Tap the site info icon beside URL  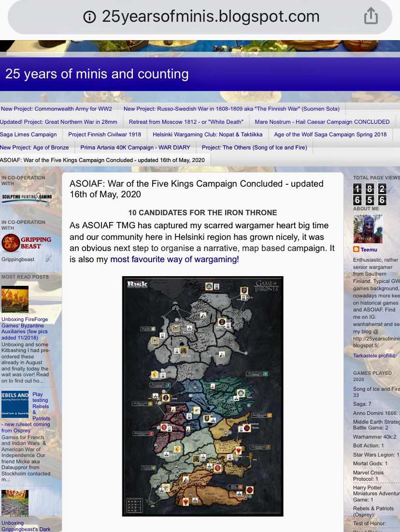[89, 16]
